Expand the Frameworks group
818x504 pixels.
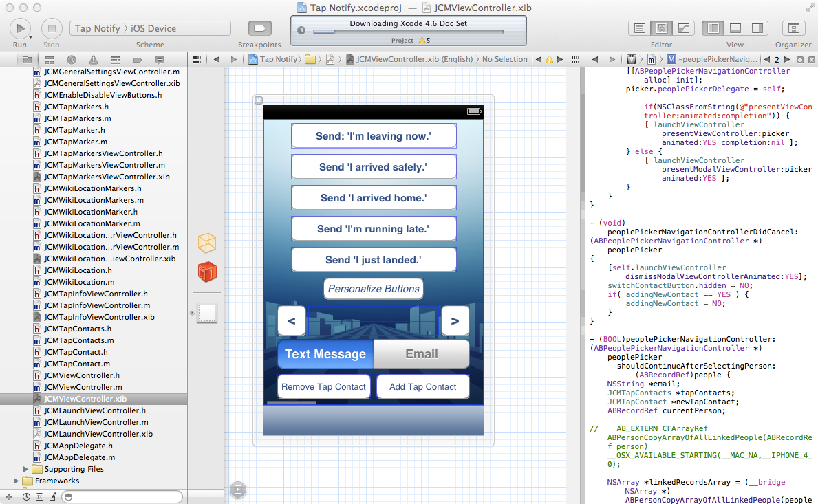point(17,481)
